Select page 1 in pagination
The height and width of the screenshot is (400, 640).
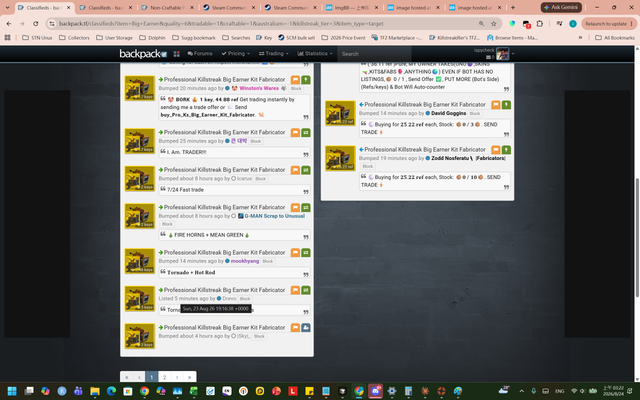[x=151, y=377]
